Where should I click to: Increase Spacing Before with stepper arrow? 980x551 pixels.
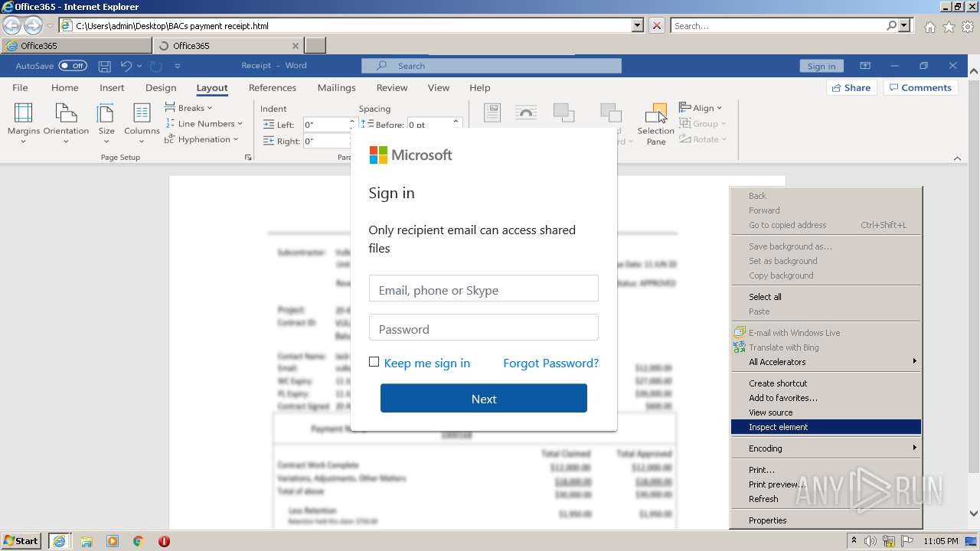456,120
